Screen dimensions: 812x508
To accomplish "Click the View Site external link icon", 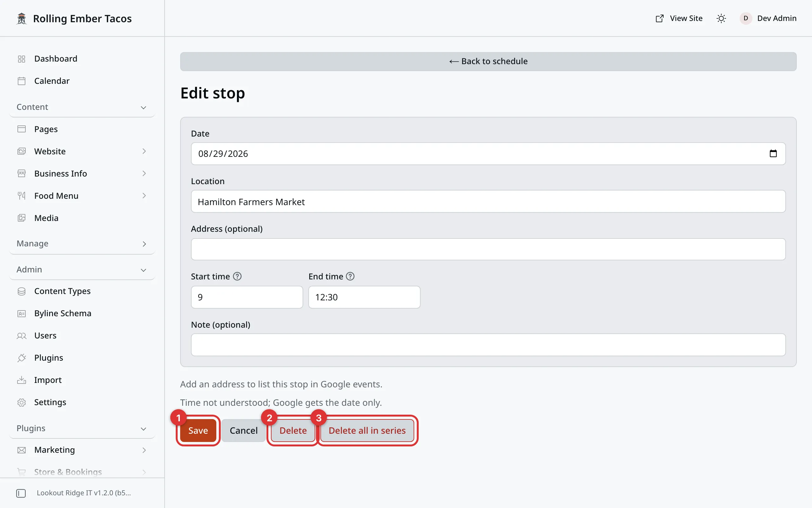I will 659,18.
